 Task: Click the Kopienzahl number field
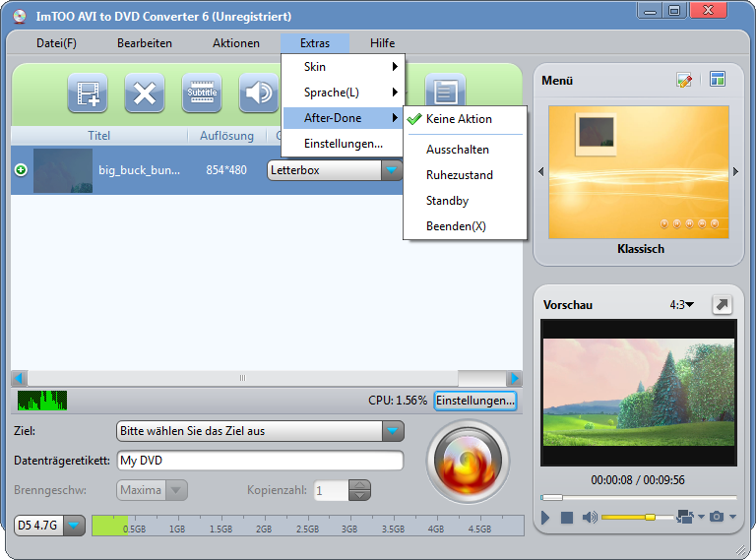[331, 490]
